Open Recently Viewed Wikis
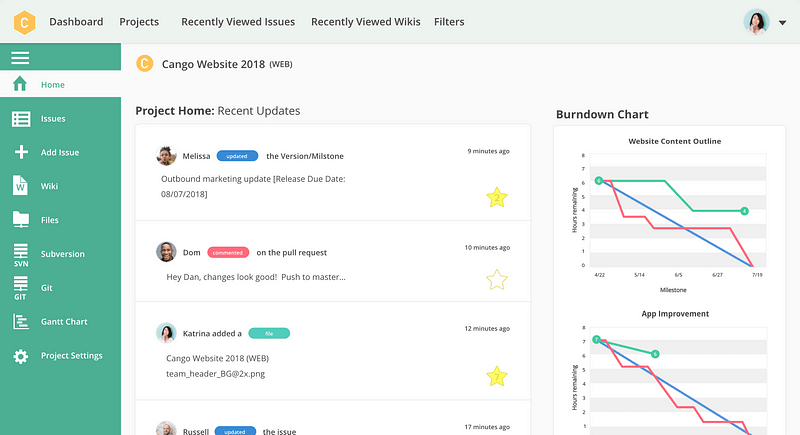Image resolution: width=800 pixels, height=435 pixels. tap(366, 22)
